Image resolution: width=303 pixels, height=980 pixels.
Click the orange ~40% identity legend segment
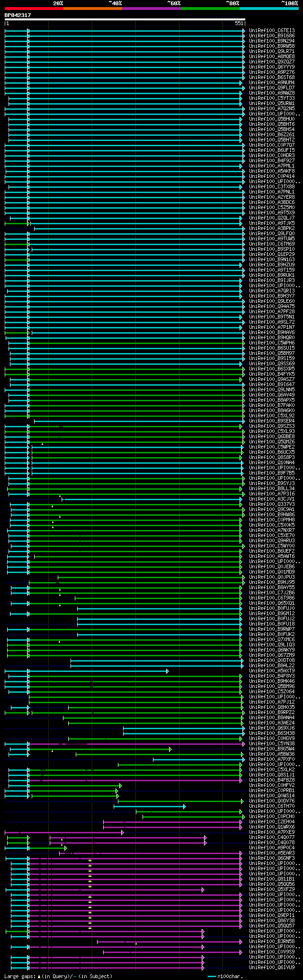point(92,9)
